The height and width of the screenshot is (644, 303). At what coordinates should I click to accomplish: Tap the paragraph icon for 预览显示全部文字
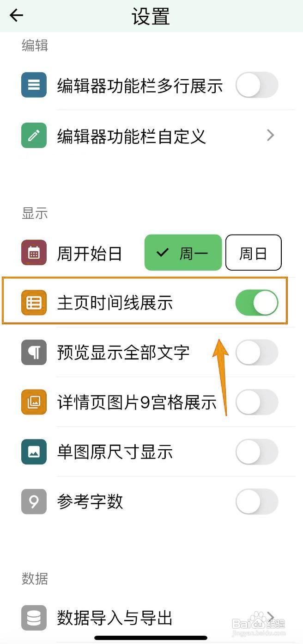click(33, 353)
